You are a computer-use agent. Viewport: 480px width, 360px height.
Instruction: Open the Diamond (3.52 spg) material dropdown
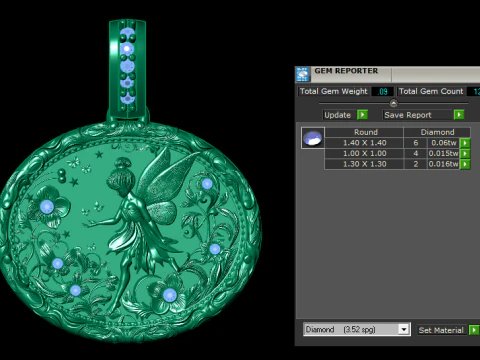[404, 330]
